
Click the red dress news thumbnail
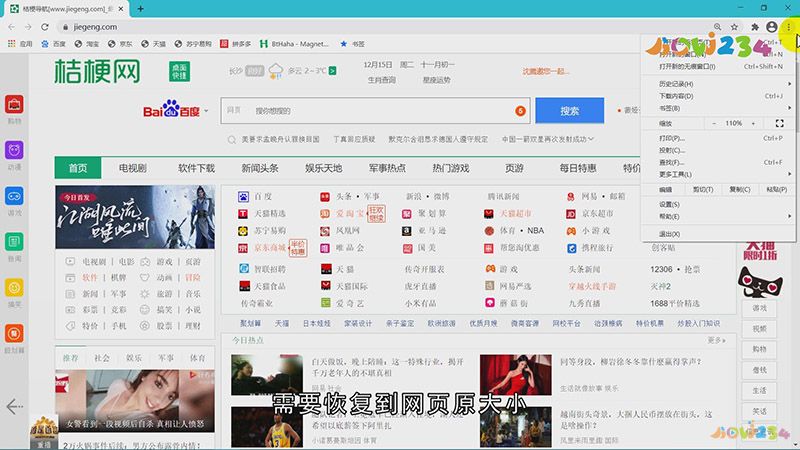tap(516, 375)
